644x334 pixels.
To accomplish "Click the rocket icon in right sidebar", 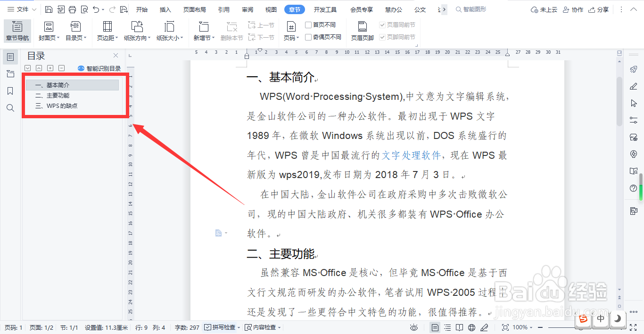I will point(634,69).
